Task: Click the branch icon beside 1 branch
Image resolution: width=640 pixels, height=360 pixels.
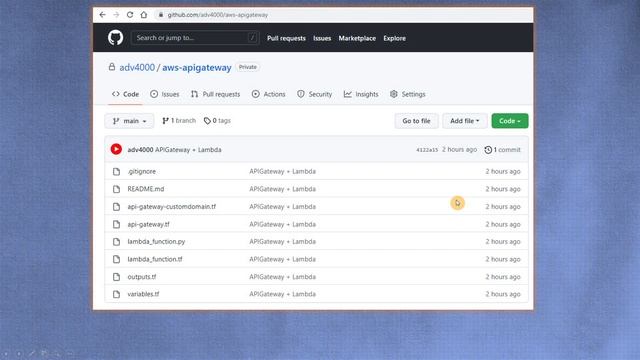Action: pos(165,121)
